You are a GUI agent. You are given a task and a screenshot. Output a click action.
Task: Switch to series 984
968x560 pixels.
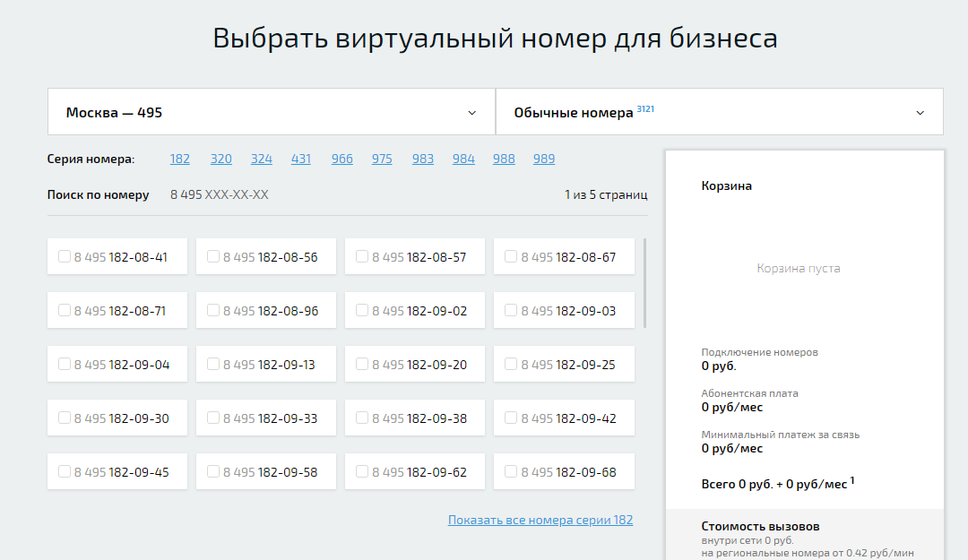tap(462, 158)
